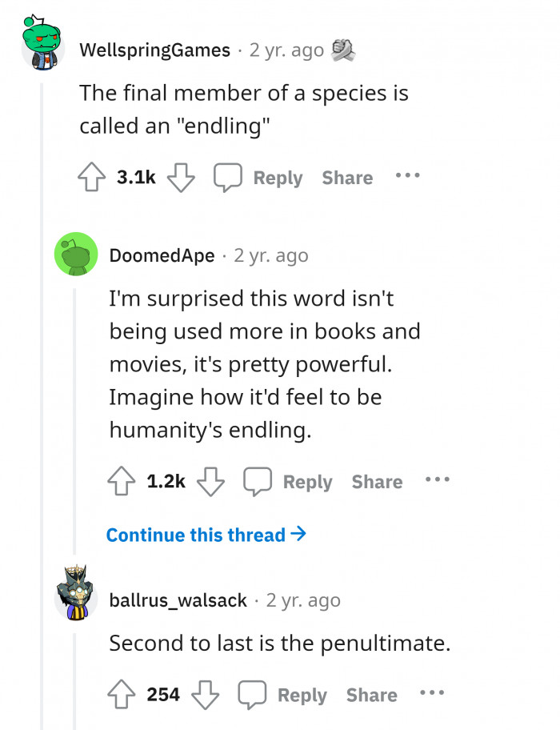560x730 pixels.
Task: Click the reply bubble icon on ballrus_walsack's comment
Action: [x=253, y=694]
